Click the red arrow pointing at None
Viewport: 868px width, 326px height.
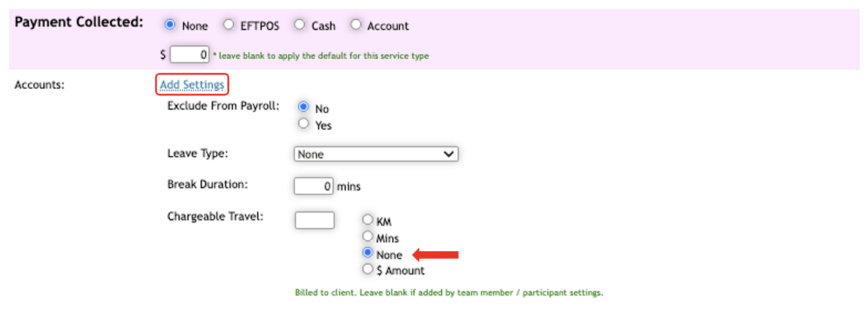[435, 254]
